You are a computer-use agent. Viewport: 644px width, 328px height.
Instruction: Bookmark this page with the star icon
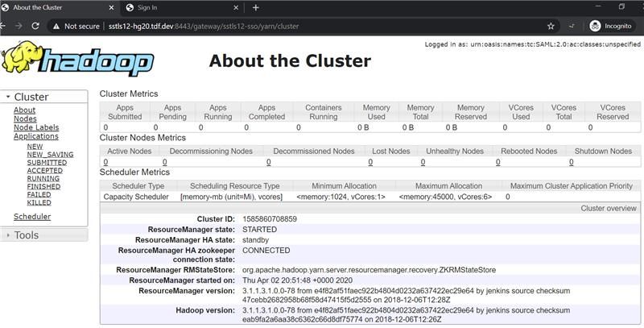[x=551, y=26]
